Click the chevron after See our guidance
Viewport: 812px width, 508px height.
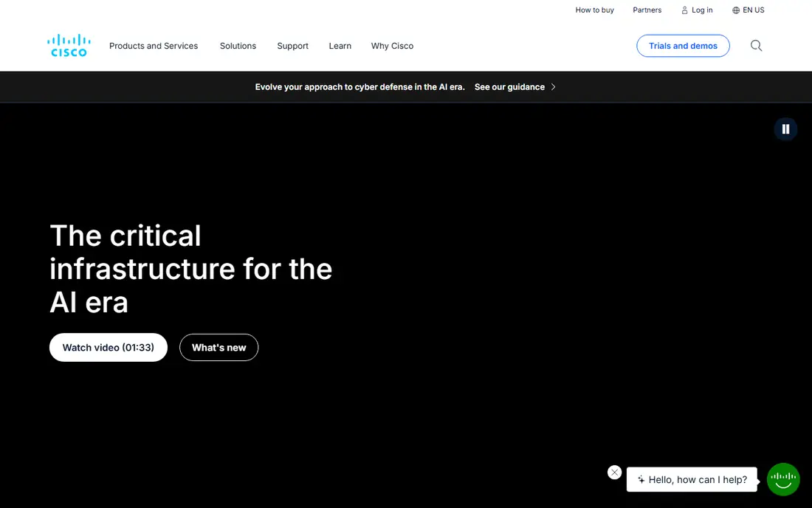tap(553, 87)
